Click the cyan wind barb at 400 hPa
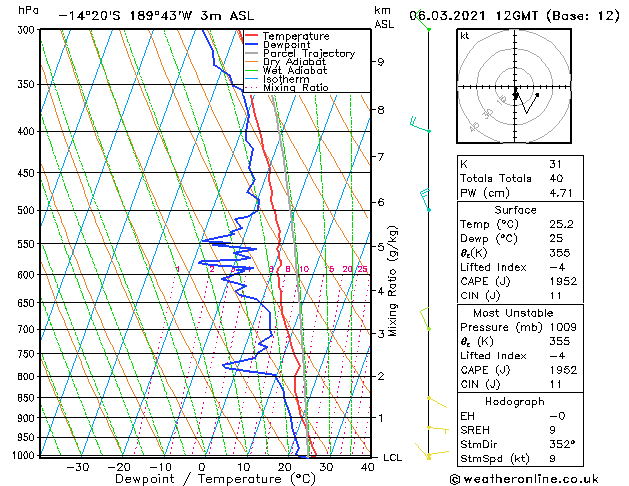Screen dimensions: 629x486 (x=420, y=124)
